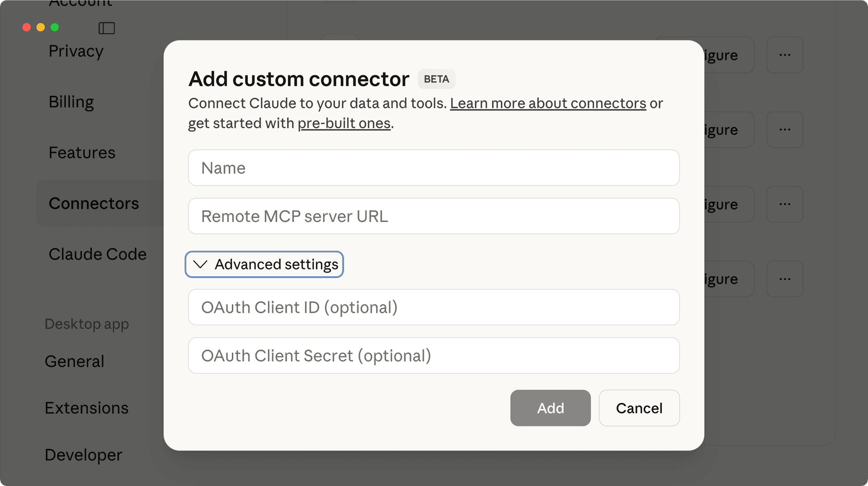Open the second row's ellipsis menu
868x486 pixels.
[x=785, y=130]
